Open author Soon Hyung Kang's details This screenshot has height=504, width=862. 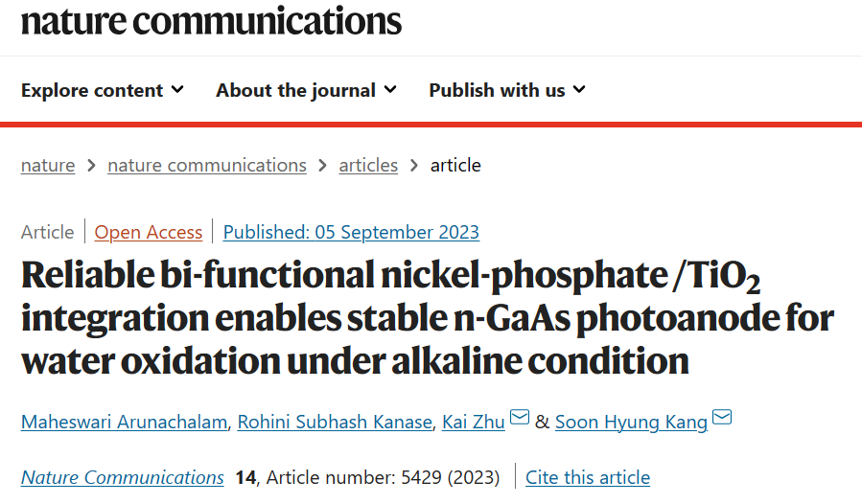coord(631,423)
